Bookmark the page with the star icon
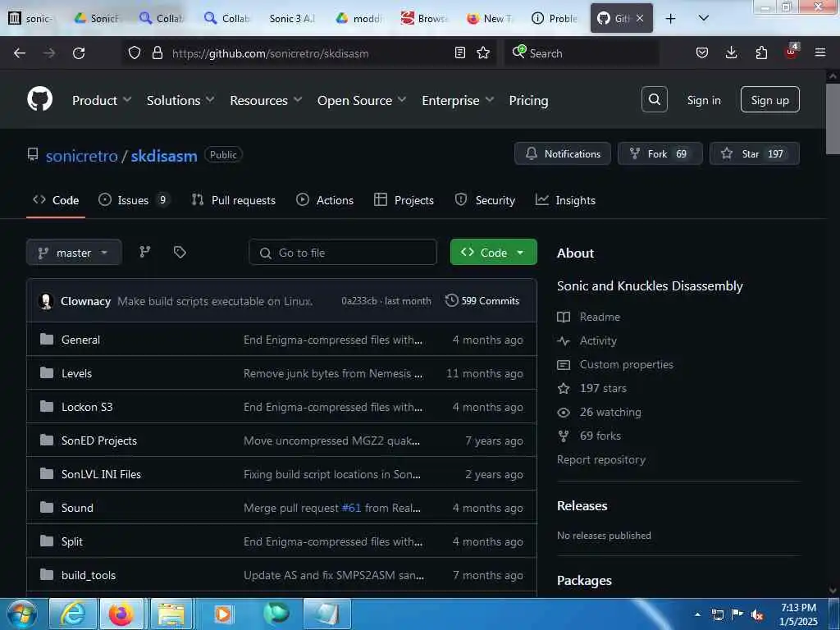840x630 pixels. [483, 52]
